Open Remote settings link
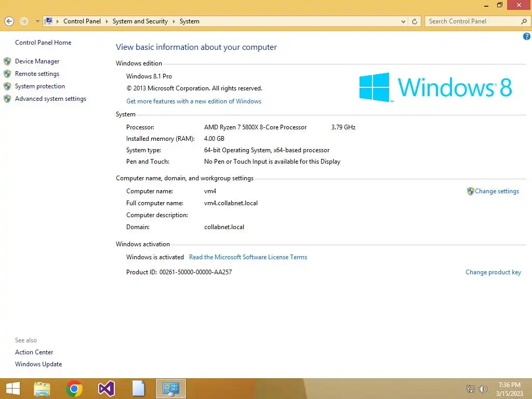The width and height of the screenshot is (532, 399). click(37, 74)
